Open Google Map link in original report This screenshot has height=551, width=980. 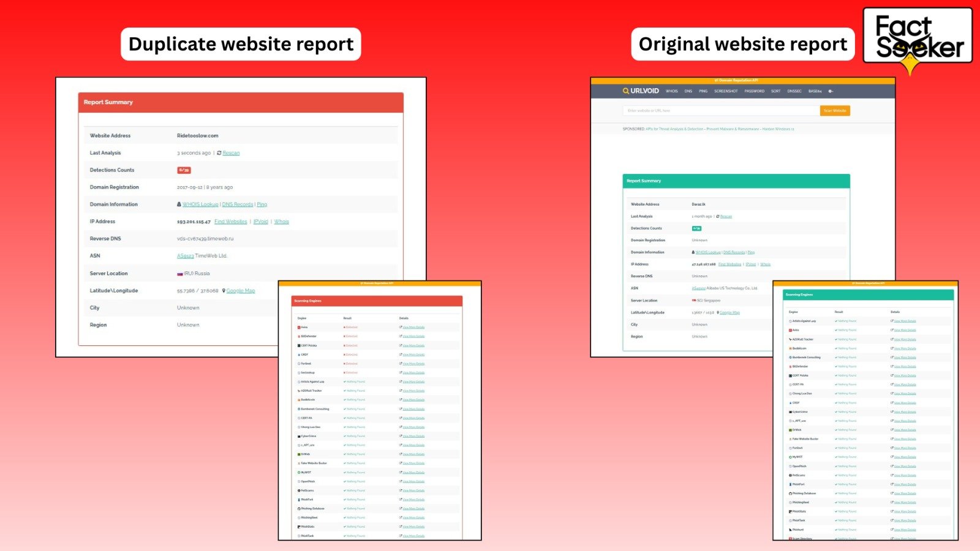coord(729,312)
